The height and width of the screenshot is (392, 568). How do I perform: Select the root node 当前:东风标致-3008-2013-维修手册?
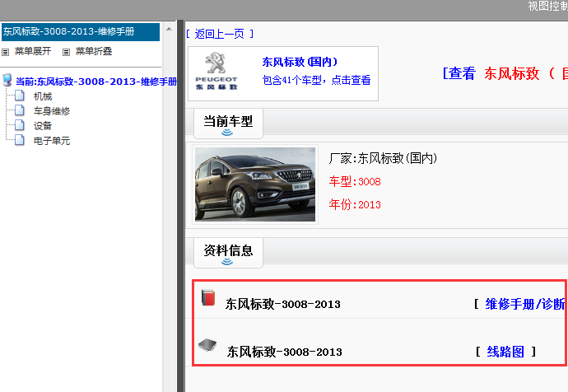coord(96,82)
